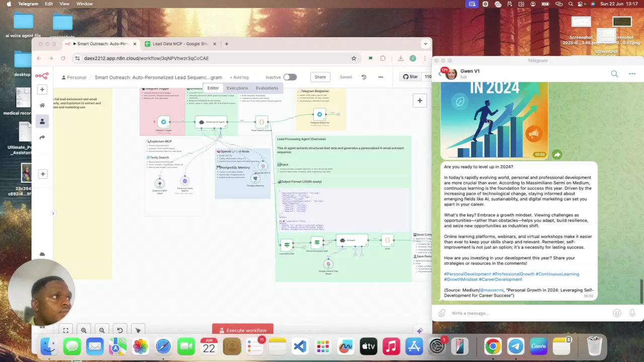
Task: Open the Personal user icon in n8n sidebar
Action: 42,121
